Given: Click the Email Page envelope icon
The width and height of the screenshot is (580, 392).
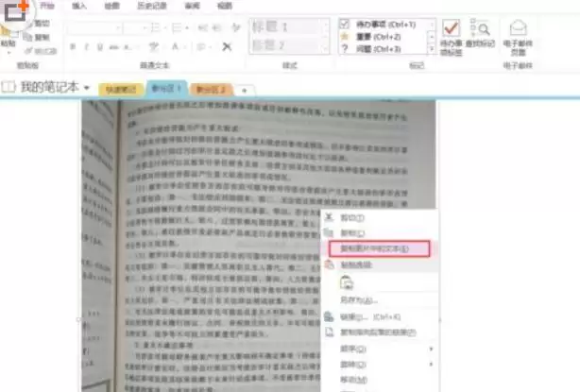Looking at the screenshot, I should (x=518, y=28).
